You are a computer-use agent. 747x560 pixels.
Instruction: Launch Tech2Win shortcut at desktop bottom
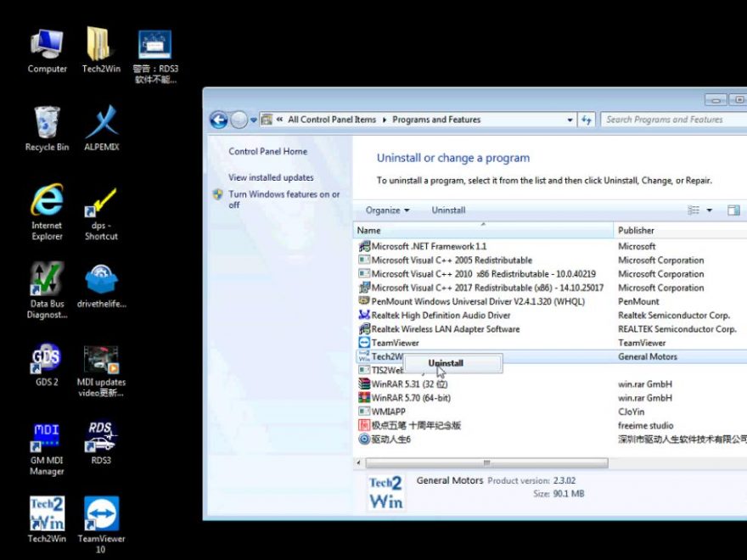tap(47, 519)
